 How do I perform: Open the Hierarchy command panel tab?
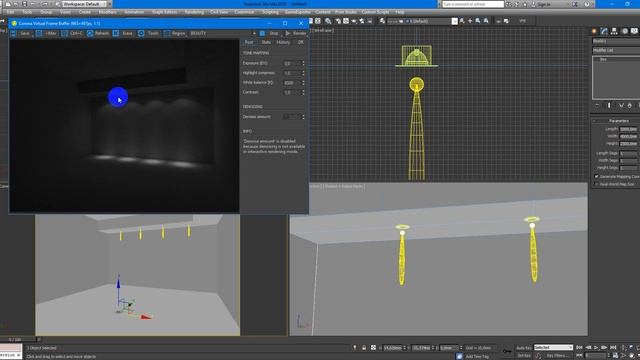point(614,31)
